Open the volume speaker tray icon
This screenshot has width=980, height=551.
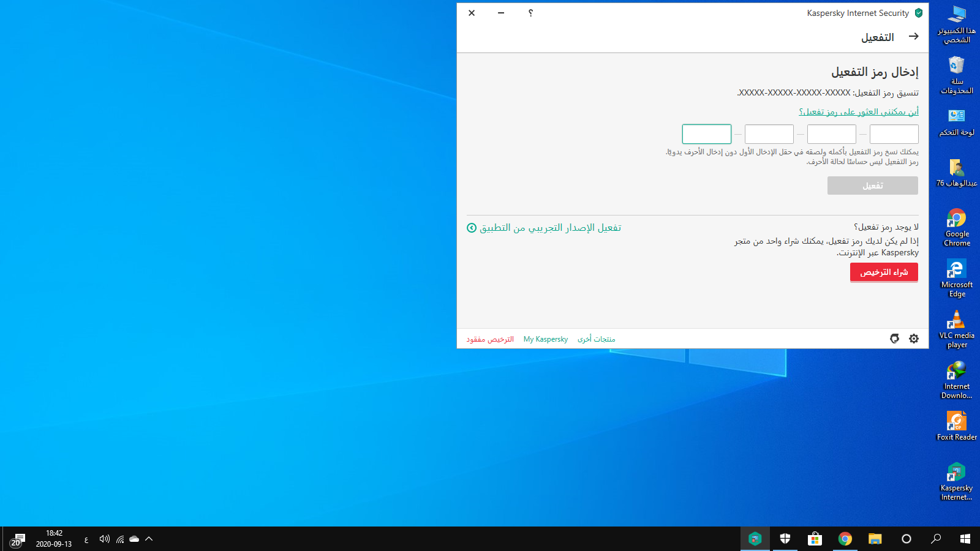[x=105, y=539]
